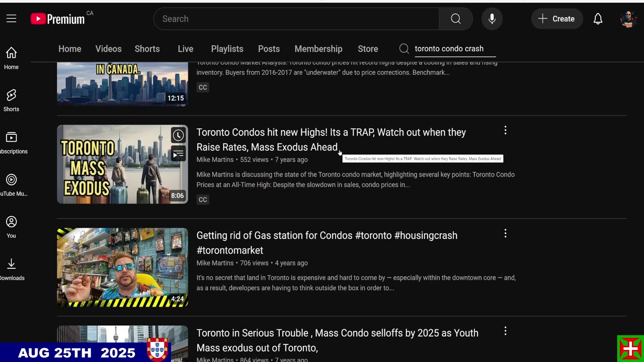Open the gas station video thumbnail
Image resolution: width=644 pixels, height=362 pixels.
(122, 267)
